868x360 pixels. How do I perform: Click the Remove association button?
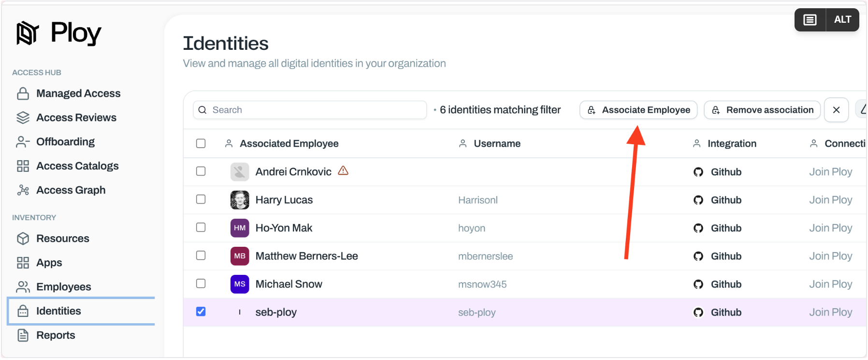pyautogui.click(x=762, y=110)
